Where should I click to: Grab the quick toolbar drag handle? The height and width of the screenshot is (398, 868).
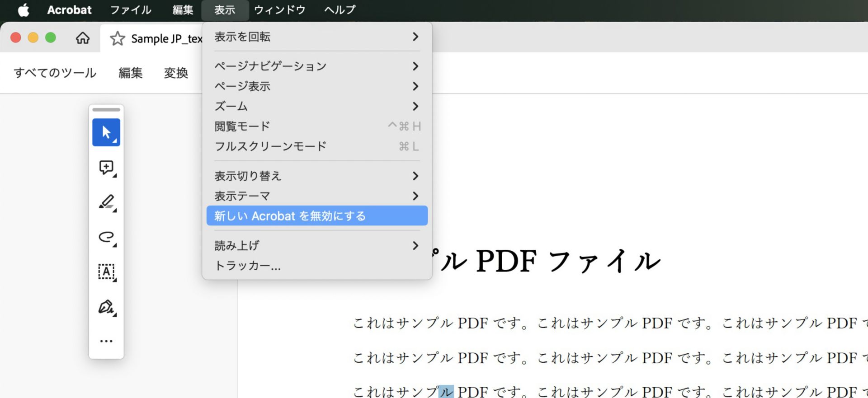point(106,110)
